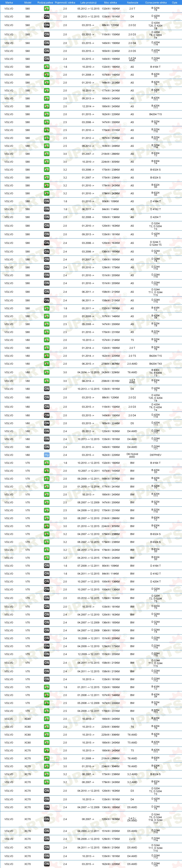This screenshot has height=868, width=182.
Task: Click the date cell 05.2012 -> 12.2015 in S60 row
Action: [x=88, y=8]
